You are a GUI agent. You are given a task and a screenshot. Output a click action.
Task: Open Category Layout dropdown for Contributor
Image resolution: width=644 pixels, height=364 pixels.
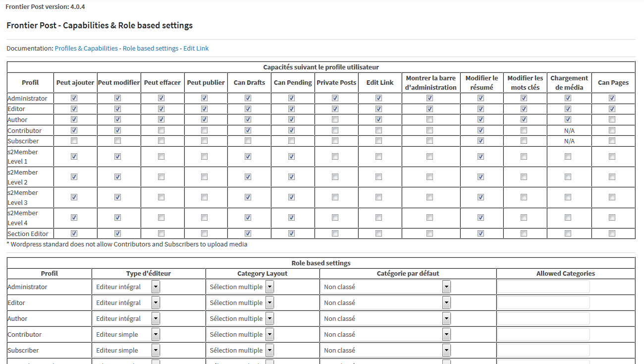coord(240,334)
